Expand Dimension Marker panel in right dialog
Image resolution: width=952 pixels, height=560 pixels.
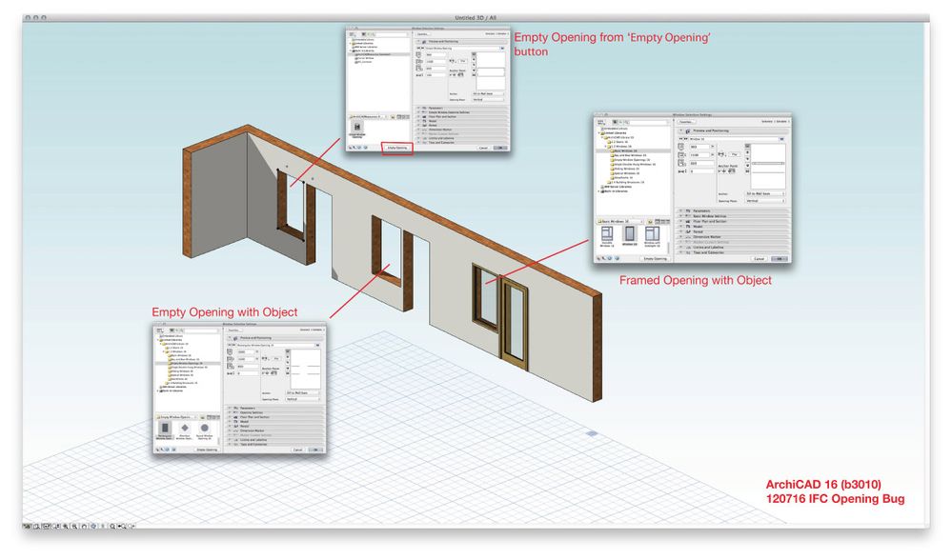point(681,236)
